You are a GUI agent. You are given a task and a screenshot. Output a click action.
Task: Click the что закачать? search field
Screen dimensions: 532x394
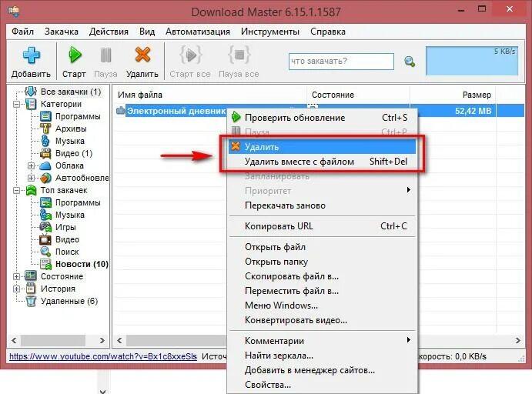341,62
